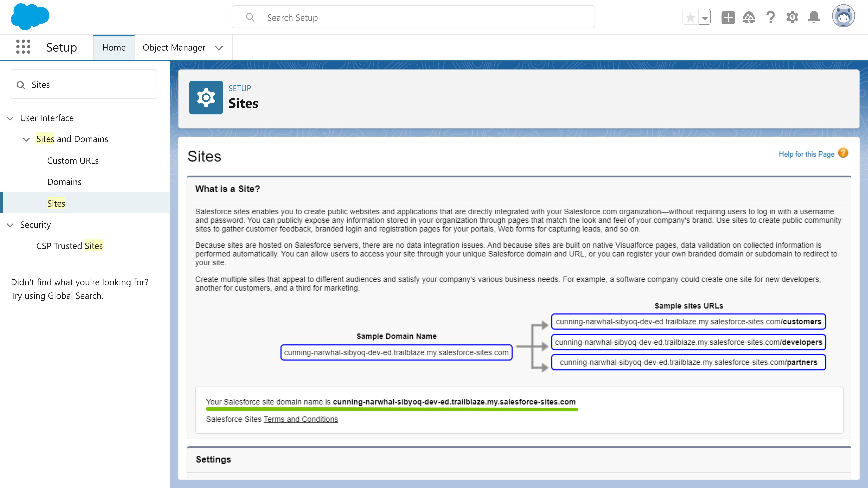Viewport: 868px width, 488px height.
Task: Open the Terms and Conditions link
Action: point(301,419)
